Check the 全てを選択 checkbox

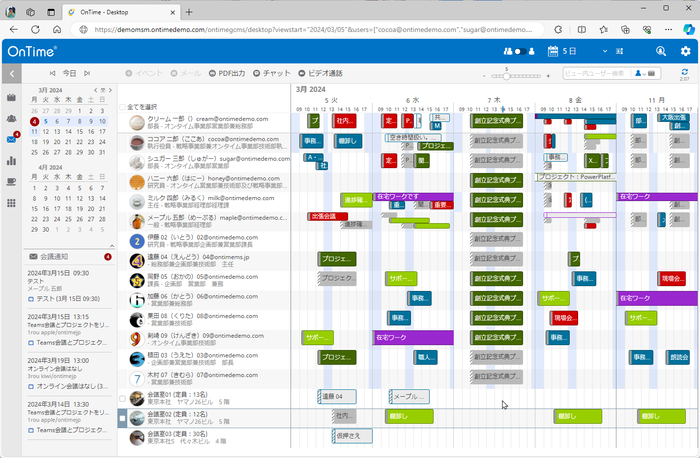click(x=122, y=107)
